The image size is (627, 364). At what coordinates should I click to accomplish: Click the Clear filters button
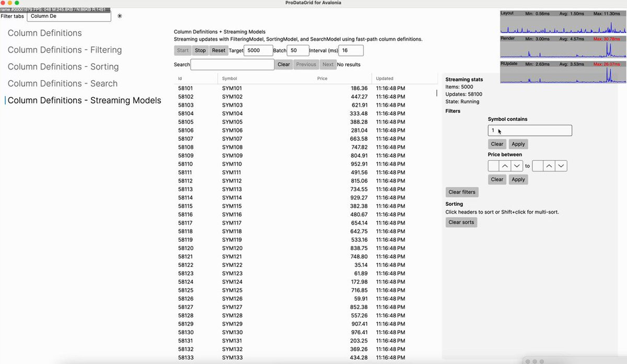(x=462, y=192)
